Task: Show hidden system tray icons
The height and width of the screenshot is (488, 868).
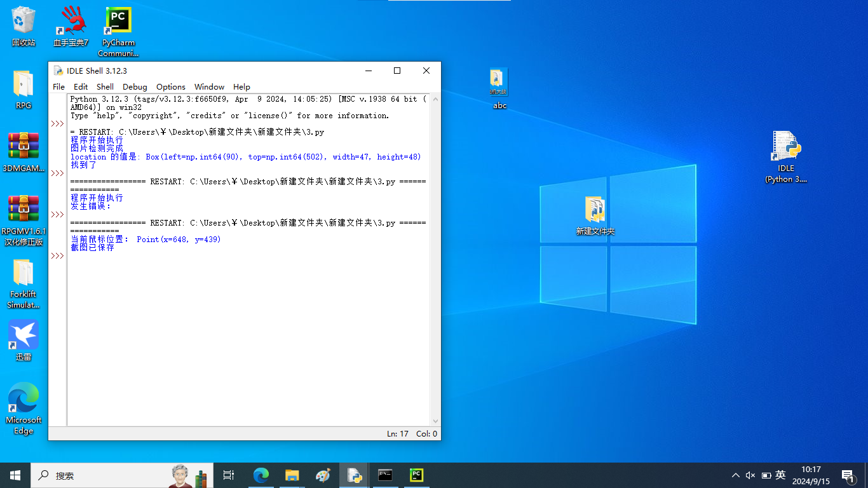Action: 736,475
